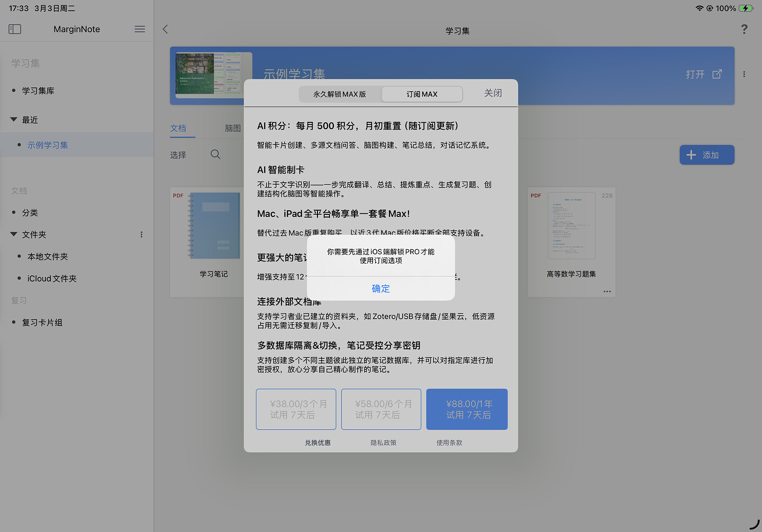Open the 隐私政策 link
This screenshot has height=532, width=762.
pyautogui.click(x=384, y=443)
